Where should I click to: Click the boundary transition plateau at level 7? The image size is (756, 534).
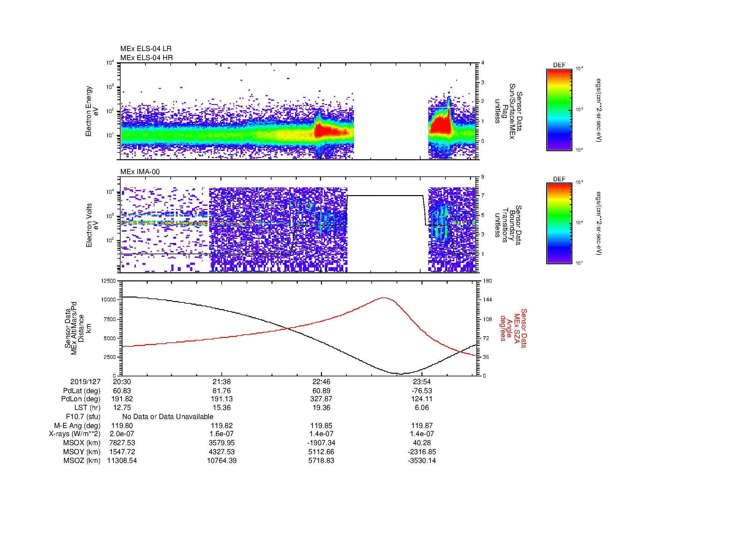point(385,196)
